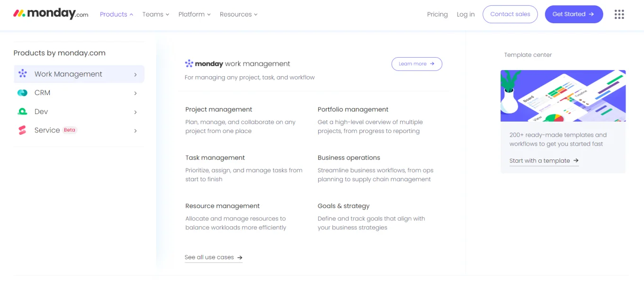This screenshot has height=281, width=644.
Task: Select Work Management in products list
Action: [x=79, y=74]
